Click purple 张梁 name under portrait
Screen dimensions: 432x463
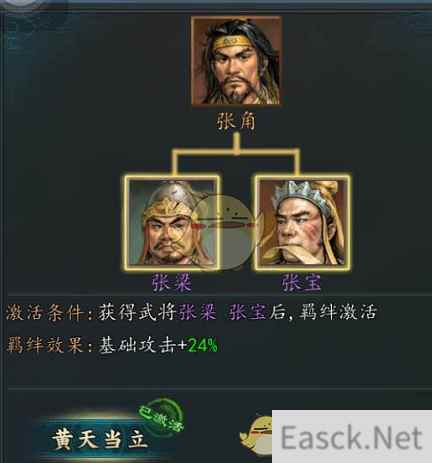[x=172, y=283]
